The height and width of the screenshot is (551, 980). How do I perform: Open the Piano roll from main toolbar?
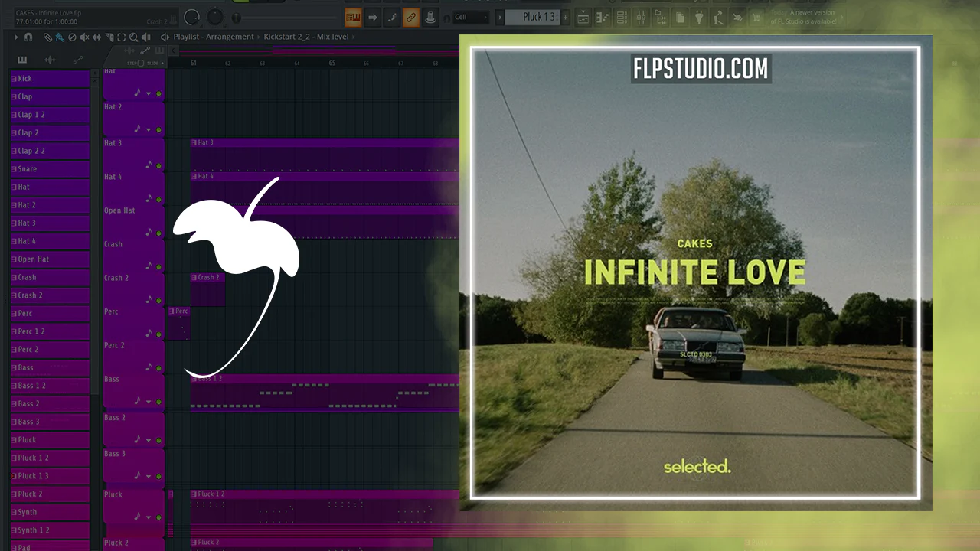[603, 17]
